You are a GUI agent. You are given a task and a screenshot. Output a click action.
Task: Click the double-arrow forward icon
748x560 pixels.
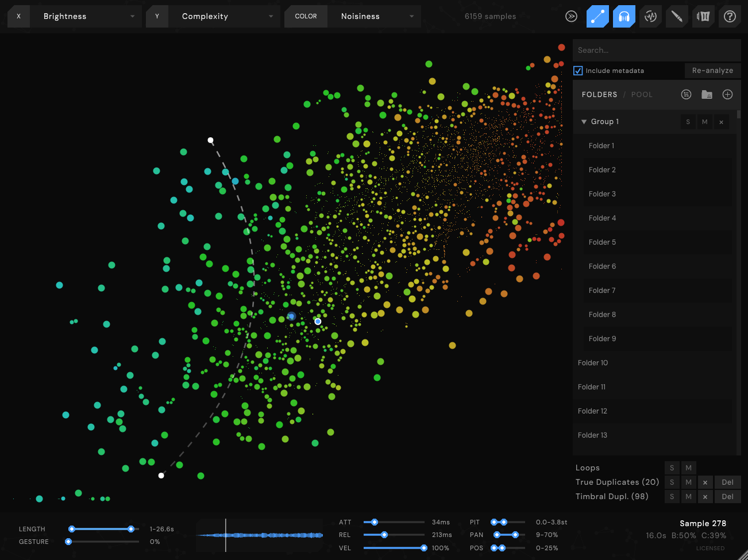[x=571, y=17]
